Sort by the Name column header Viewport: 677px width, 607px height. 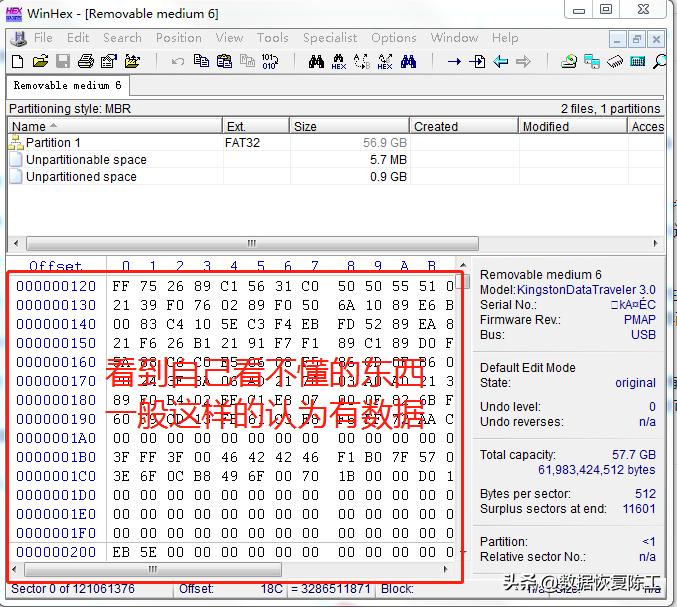click(115, 126)
